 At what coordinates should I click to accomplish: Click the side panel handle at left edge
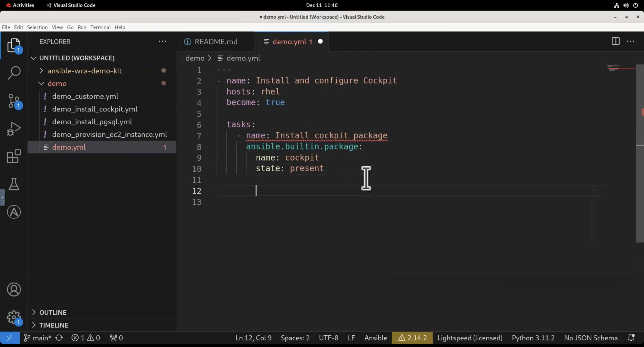pyautogui.click(x=2, y=197)
